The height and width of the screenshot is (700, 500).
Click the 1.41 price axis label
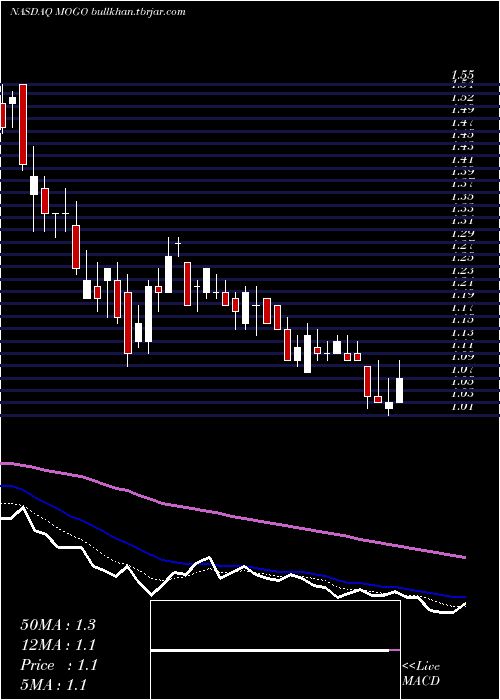(x=462, y=159)
